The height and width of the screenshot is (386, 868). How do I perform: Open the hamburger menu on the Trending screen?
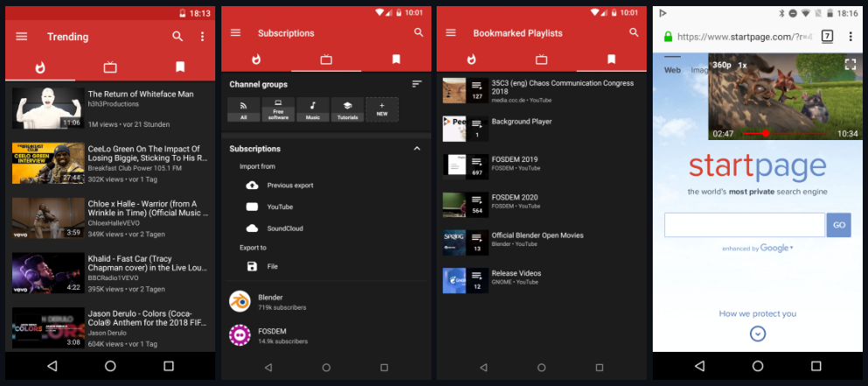[x=22, y=37]
